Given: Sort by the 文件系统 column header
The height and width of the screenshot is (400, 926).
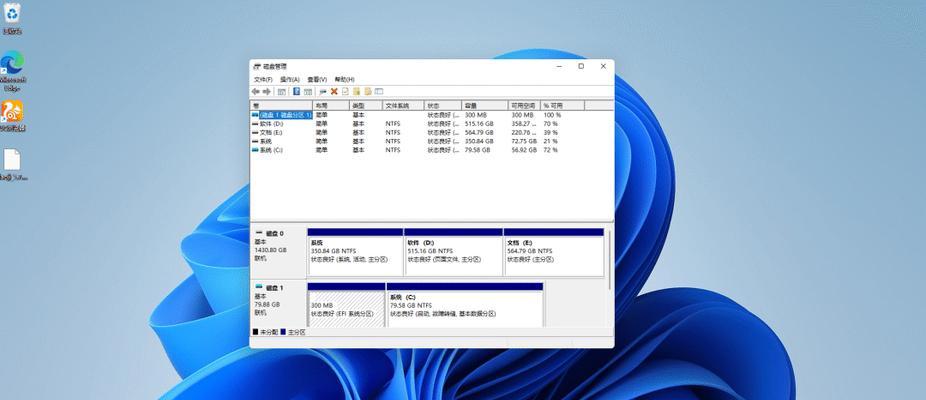Looking at the screenshot, I should (x=404, y=105).
